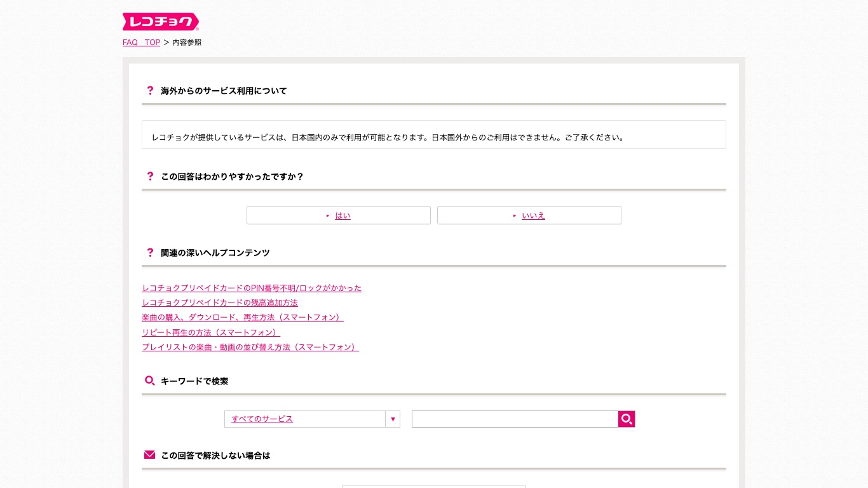Click the heading キーワードで検索
The image size is (868, 488).
(194, 381)
